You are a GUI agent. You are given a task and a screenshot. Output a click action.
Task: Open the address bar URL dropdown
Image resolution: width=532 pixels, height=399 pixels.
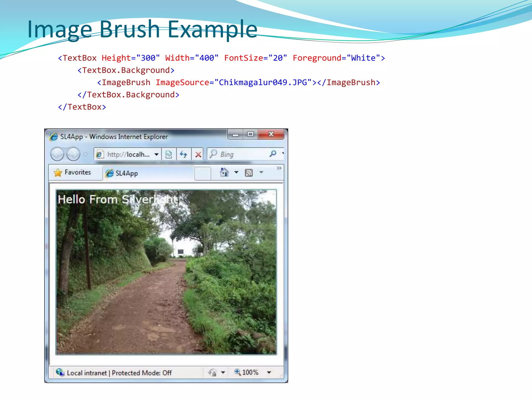pyautogui.click(x=156, y=155)
